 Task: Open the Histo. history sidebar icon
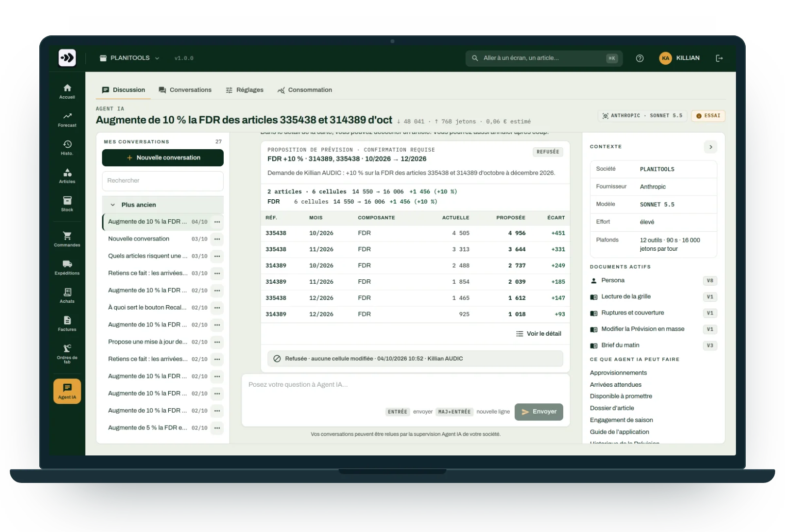(x=67, y=148)
